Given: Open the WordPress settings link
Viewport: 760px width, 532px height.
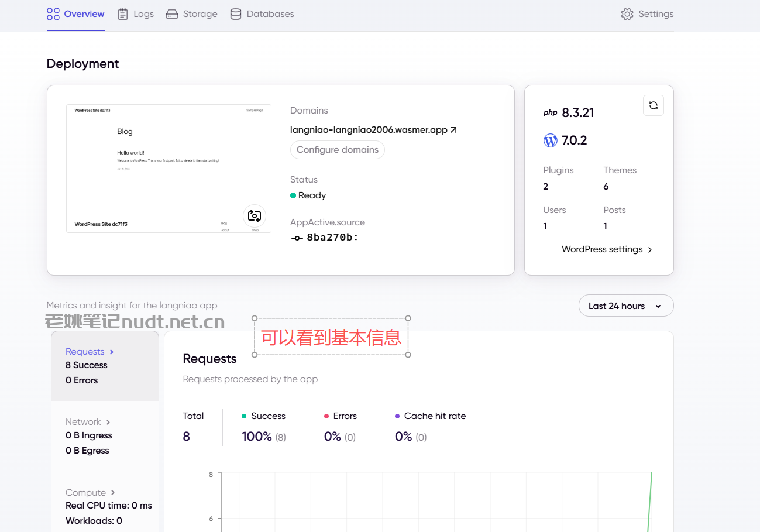Looking at the screenshot, I should click(x=607, y=249).
